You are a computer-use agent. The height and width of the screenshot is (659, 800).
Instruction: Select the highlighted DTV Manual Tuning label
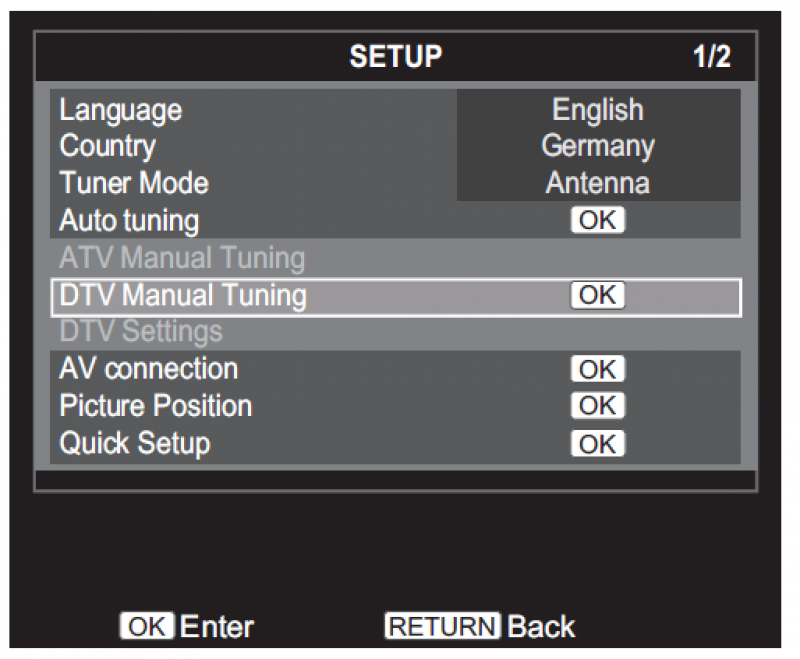(x=183, y=295)
